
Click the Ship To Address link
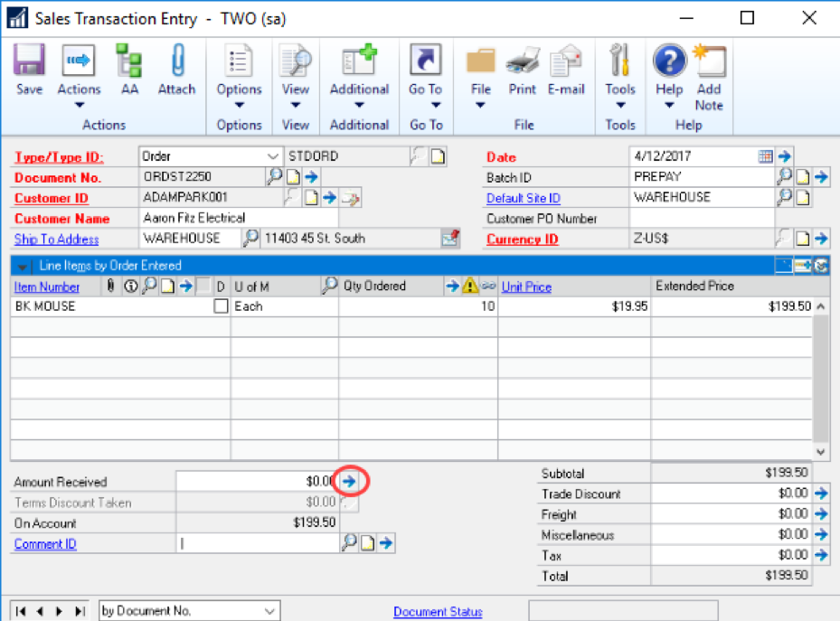point(56,239)
